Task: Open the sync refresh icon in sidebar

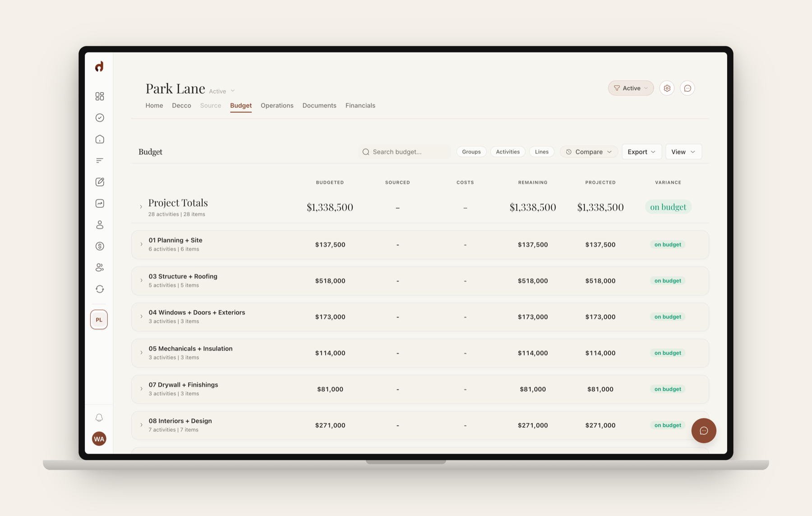Action: [100, 289]
